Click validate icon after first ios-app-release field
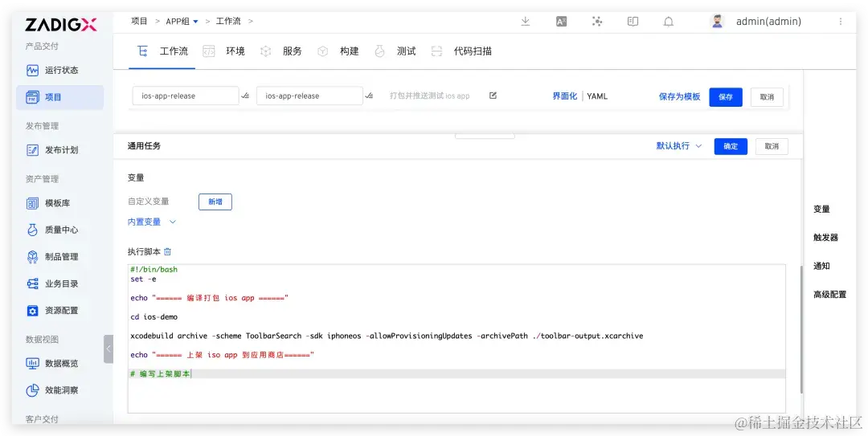 click(245, 96)
